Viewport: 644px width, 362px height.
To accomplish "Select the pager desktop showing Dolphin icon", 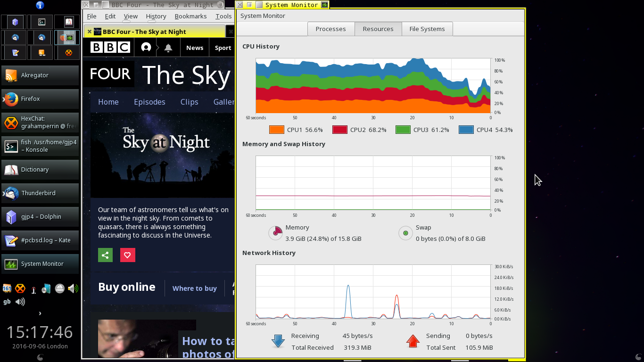I will click(14, 22).
